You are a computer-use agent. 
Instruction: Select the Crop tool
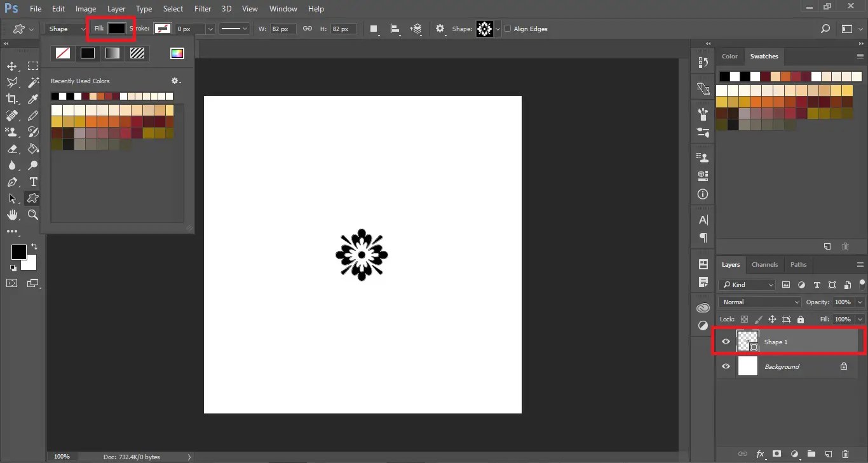(x=11, y=99)
